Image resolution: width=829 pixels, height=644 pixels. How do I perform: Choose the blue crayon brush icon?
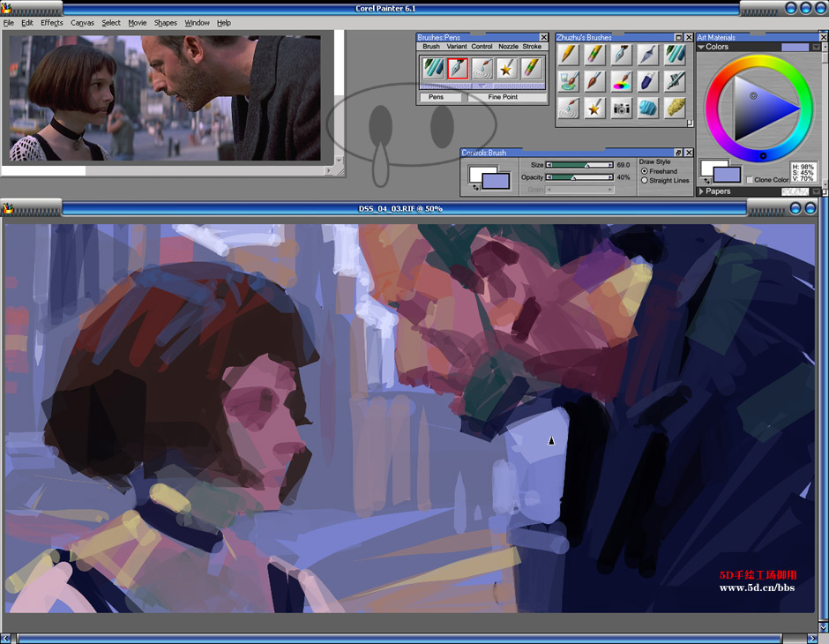(648, 81)
